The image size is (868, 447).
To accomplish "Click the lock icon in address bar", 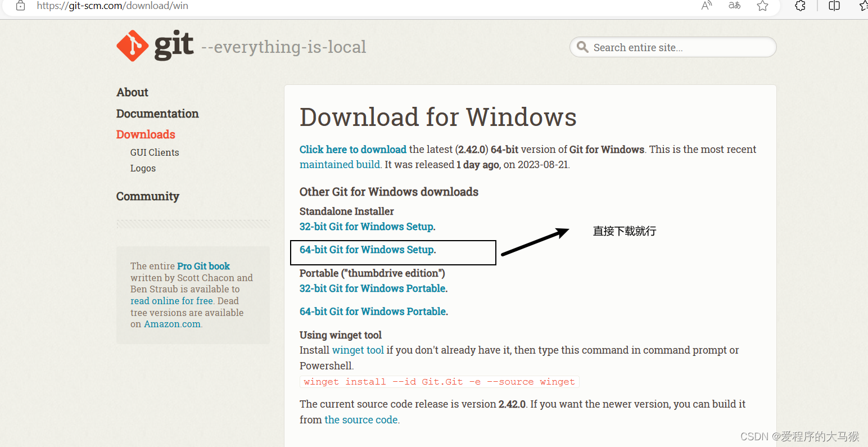I will [x=20, y=6].
